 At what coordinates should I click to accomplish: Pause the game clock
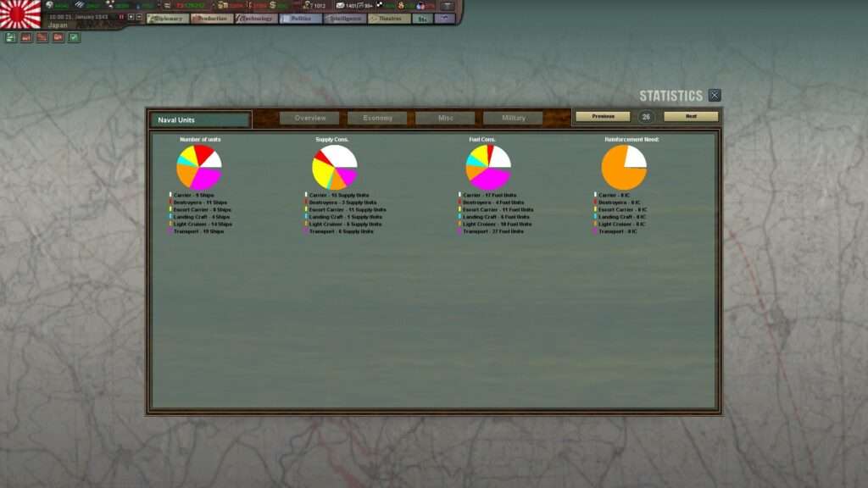pyautogui.click(x=121, y=17)
